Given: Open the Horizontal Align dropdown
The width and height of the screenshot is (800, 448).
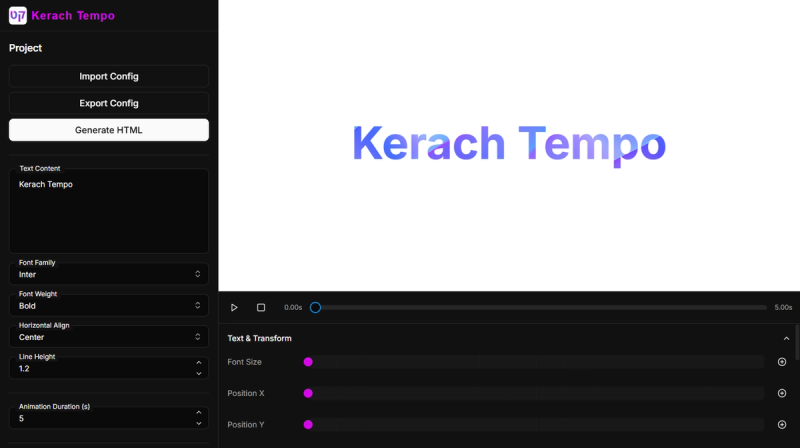Looking at the screenshot, I should click(x=109, y=337).
